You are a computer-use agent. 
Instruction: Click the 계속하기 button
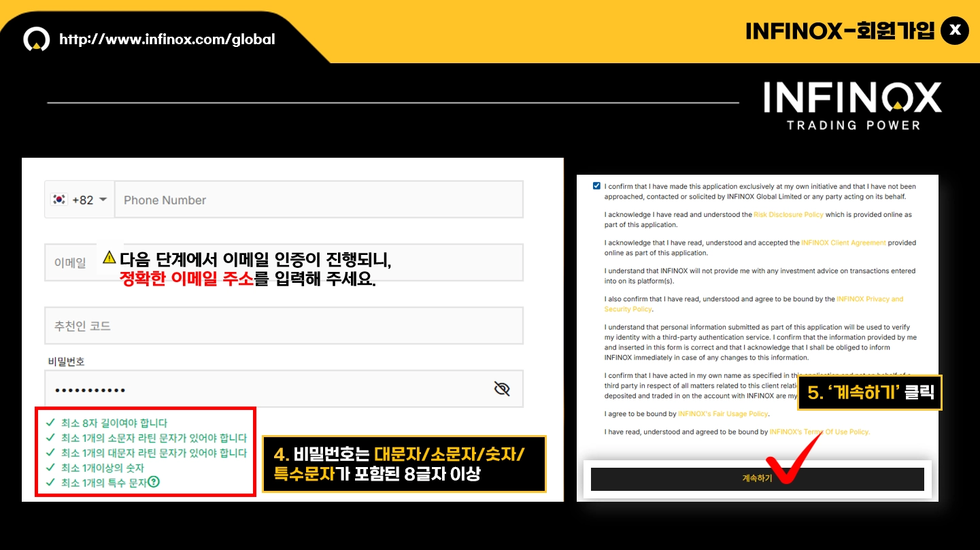click(757, 479)
